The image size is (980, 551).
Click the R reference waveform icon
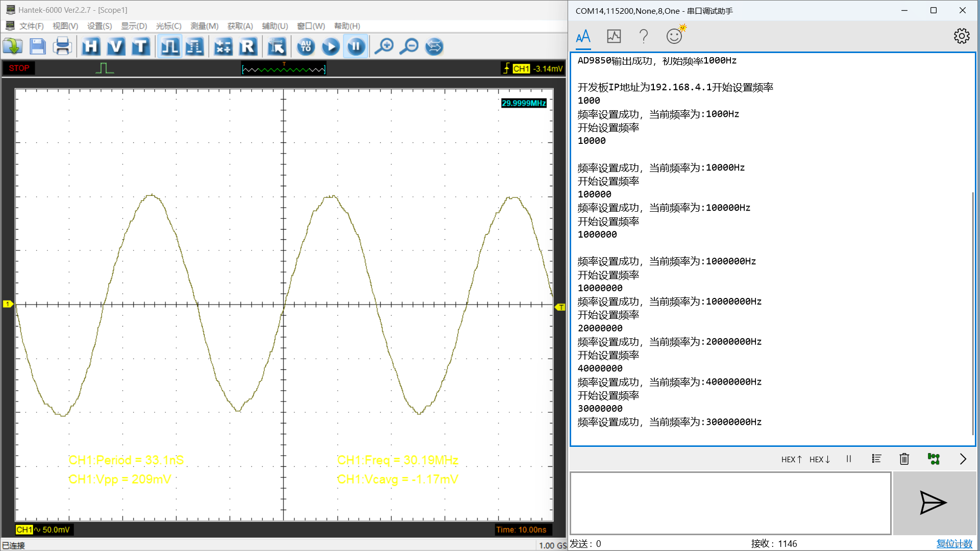coord(248,47)
